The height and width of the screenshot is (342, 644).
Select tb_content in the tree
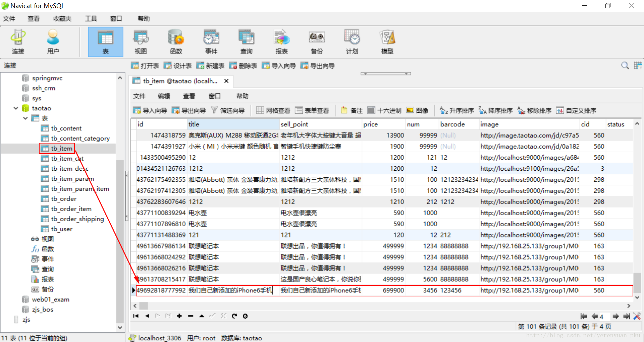tap(66, 128)
